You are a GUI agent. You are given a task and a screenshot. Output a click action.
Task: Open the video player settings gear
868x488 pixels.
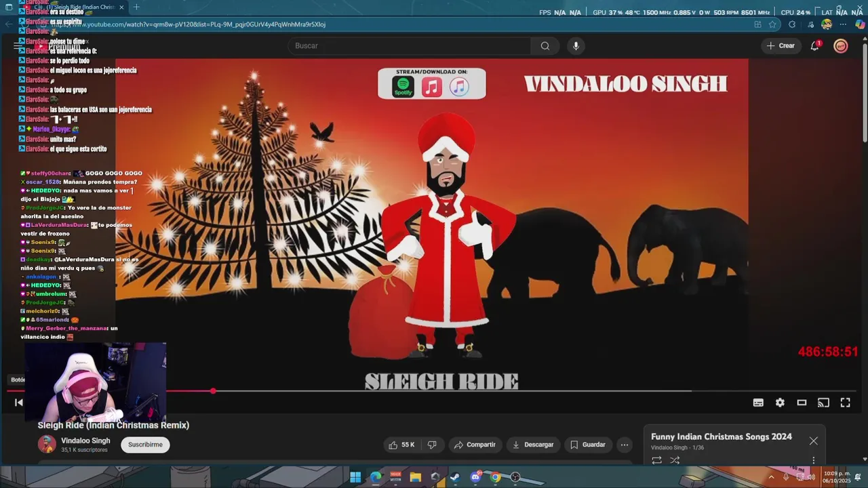point(780,403)
